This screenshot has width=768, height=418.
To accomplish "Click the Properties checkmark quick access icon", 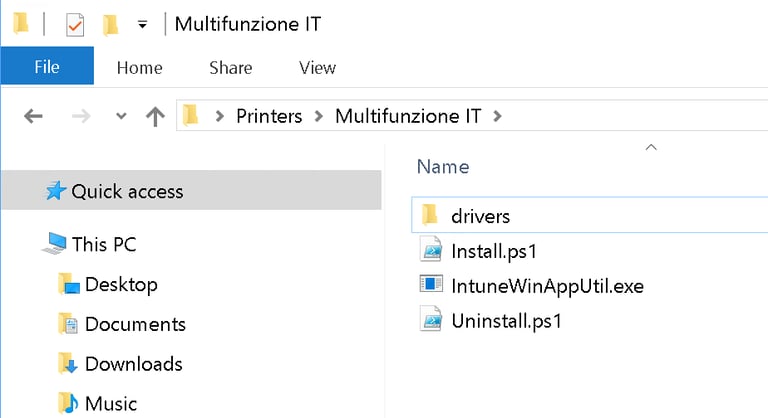I will 74,25.
